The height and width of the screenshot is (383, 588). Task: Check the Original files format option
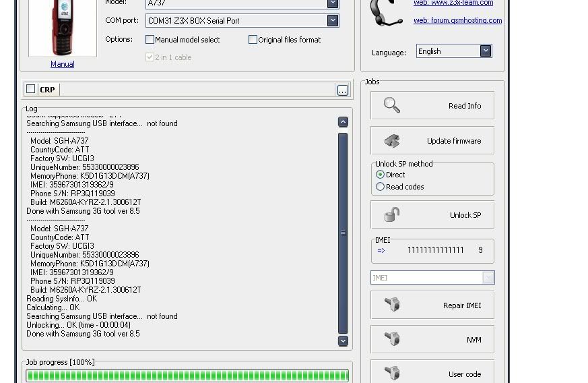[x=253, y=40]
